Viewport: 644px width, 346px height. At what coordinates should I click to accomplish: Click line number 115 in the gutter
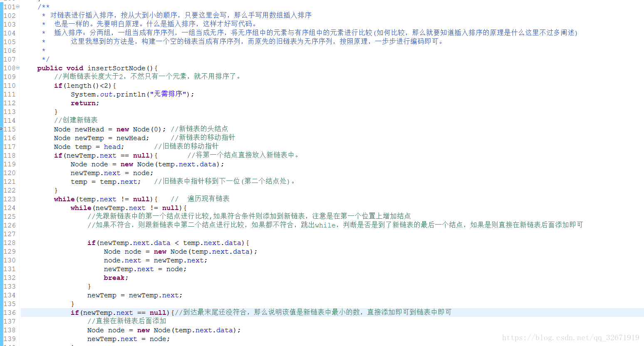[10, 129]
